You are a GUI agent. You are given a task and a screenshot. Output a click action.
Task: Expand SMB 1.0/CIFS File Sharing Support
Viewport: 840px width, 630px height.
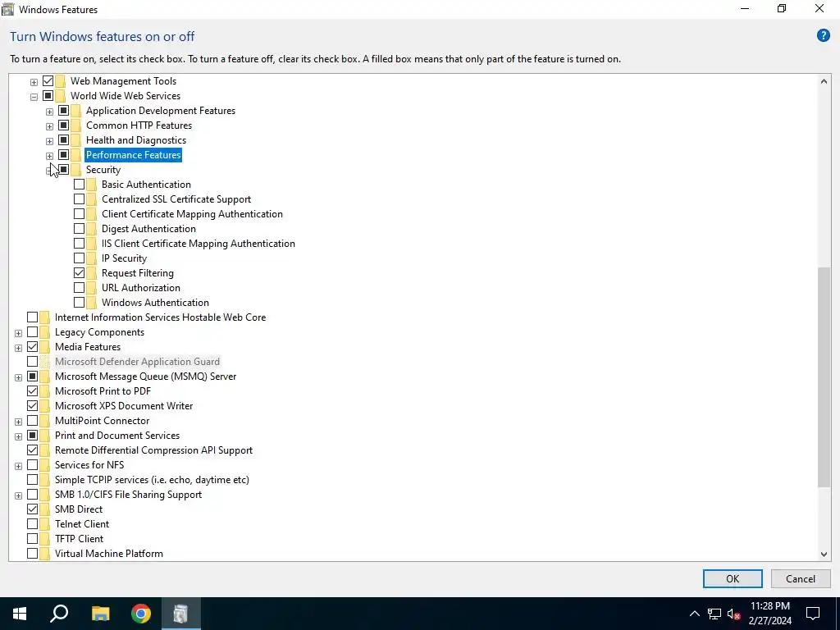tap(18, 495)
